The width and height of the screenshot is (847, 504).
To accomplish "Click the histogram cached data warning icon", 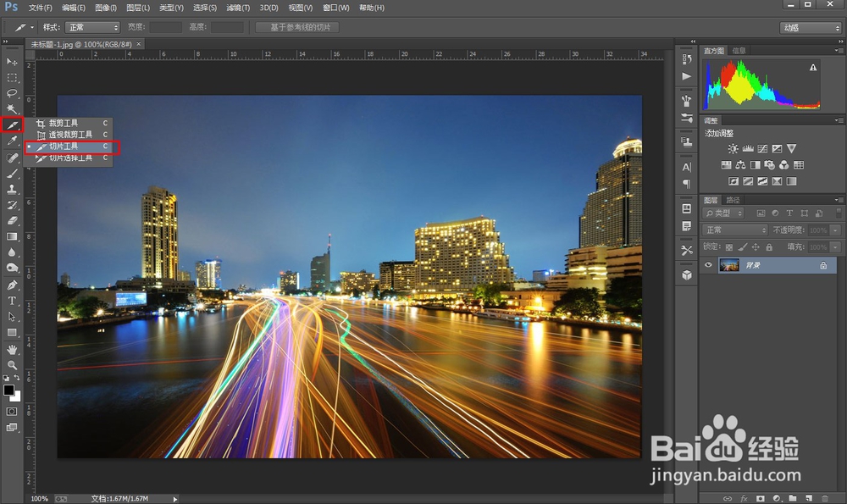I will (813, 68).
